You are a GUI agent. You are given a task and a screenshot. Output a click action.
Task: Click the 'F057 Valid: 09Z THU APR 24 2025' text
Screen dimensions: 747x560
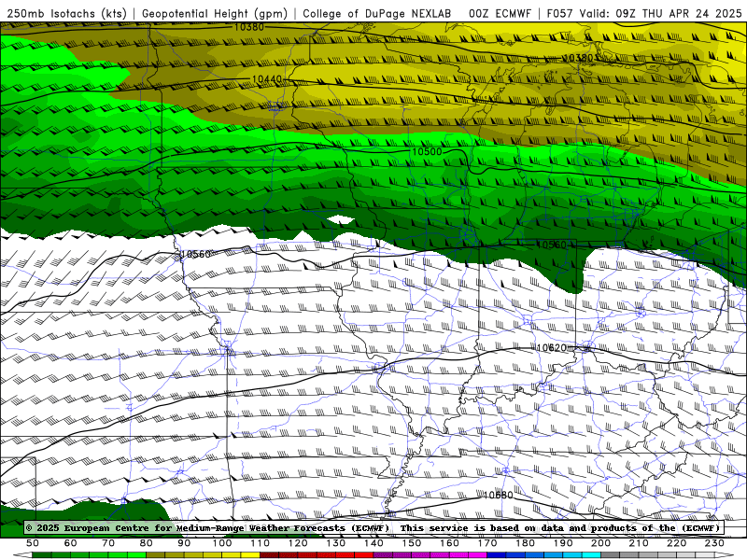coord(644,13)
